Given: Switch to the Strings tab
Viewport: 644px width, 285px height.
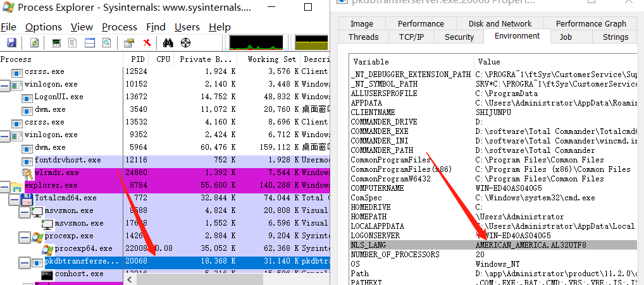Looking at the screenshot, I should pos(616,37).
